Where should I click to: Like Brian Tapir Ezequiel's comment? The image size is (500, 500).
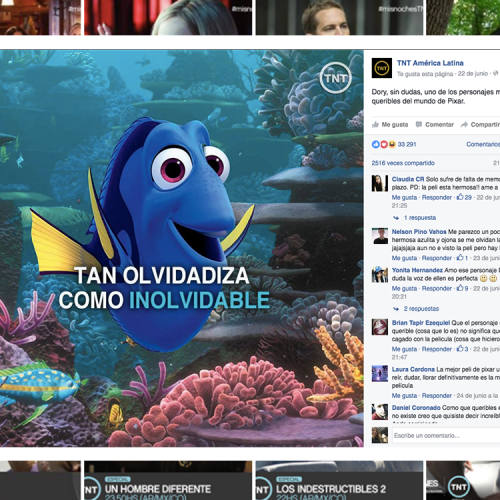point(404,349)
